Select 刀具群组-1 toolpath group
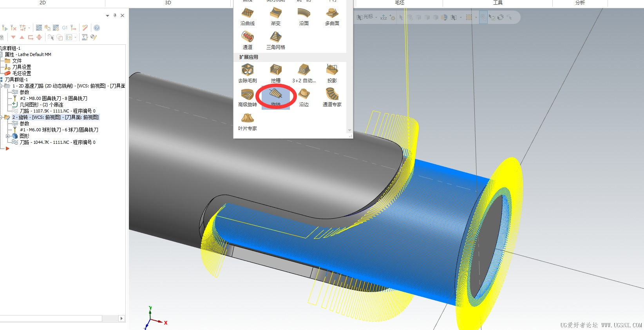 16,80
